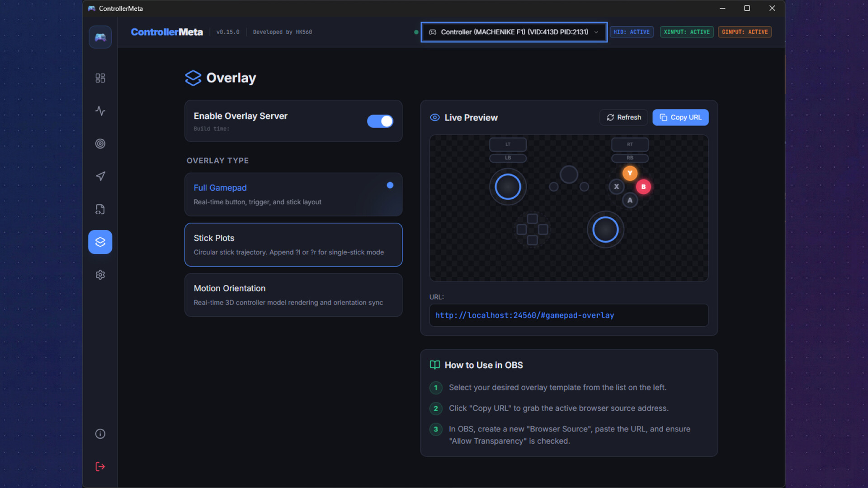Click the XINPUT: ACTIVE status badge

point(686,32)
